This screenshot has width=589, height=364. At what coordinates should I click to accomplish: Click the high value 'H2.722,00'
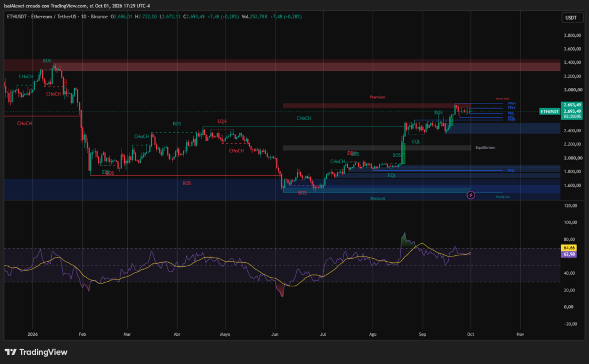(146, 17)
